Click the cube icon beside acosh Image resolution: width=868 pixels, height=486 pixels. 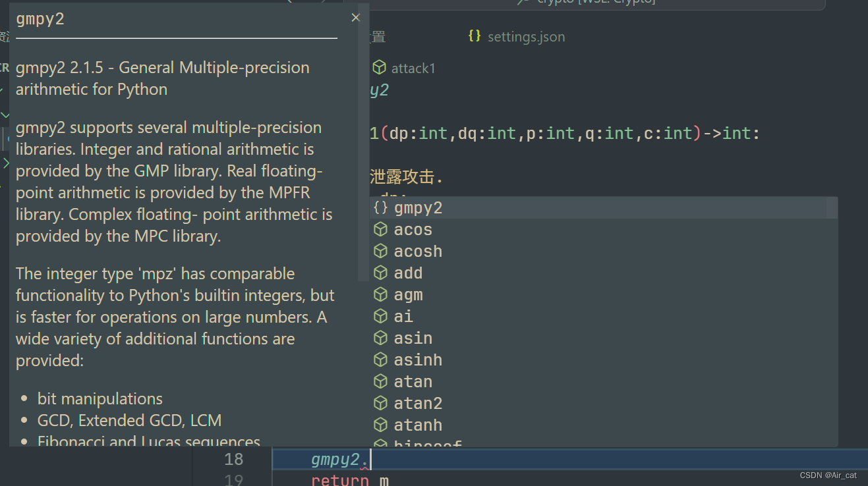coord(380,252)
